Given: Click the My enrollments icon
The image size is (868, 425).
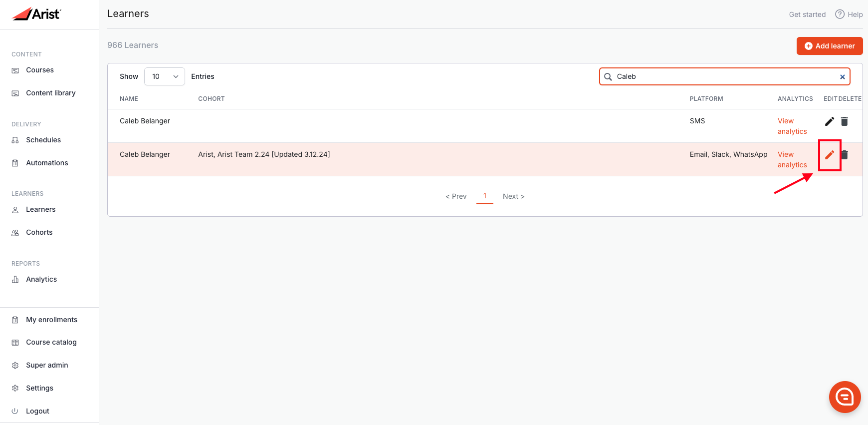Looking at the screenshot, I should click(15, 320).
